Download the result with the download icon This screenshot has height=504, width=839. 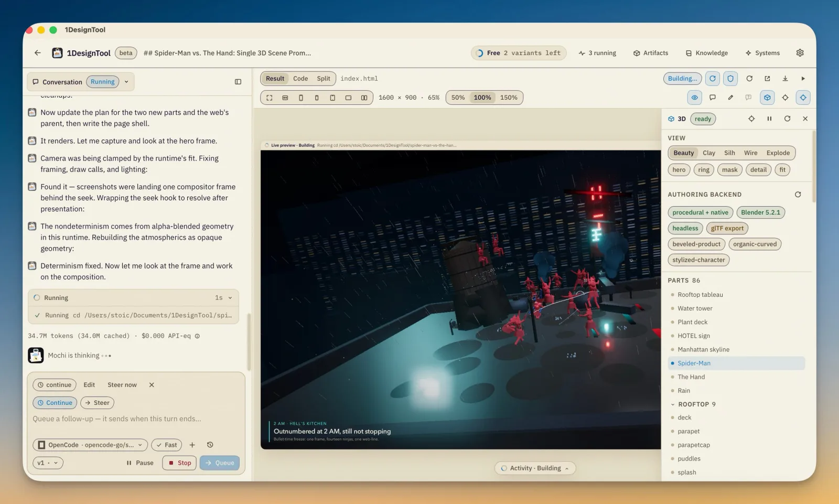click(x=785, y=79)
